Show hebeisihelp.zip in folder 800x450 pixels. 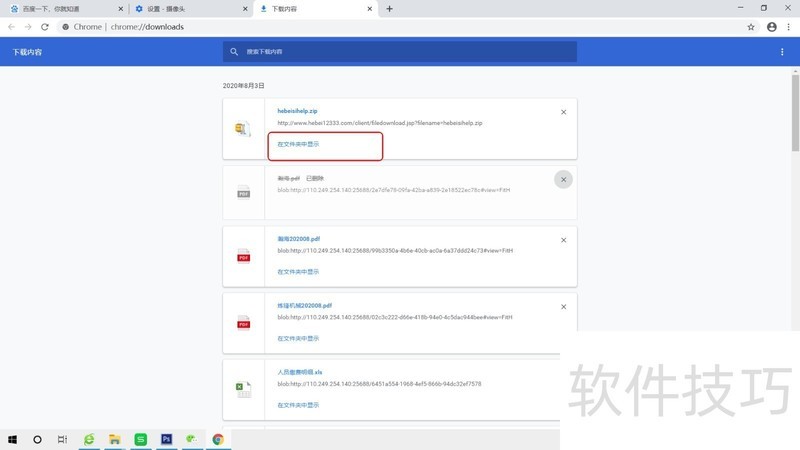298,144
